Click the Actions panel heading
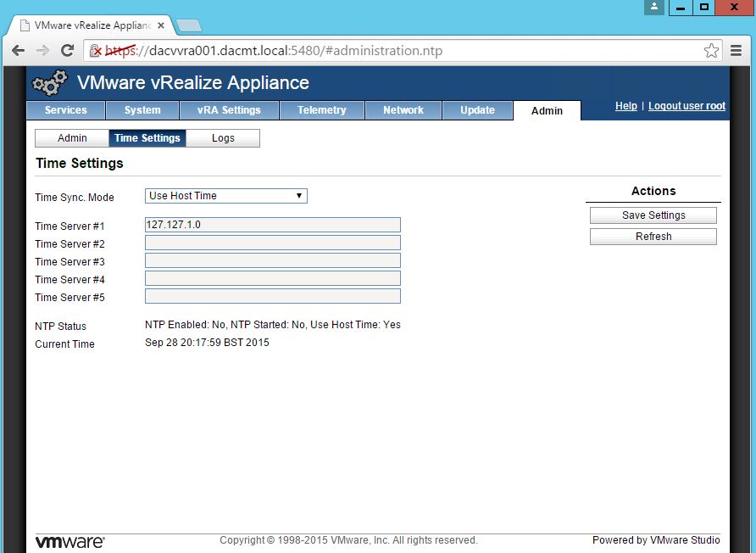 tap(653, 191)
